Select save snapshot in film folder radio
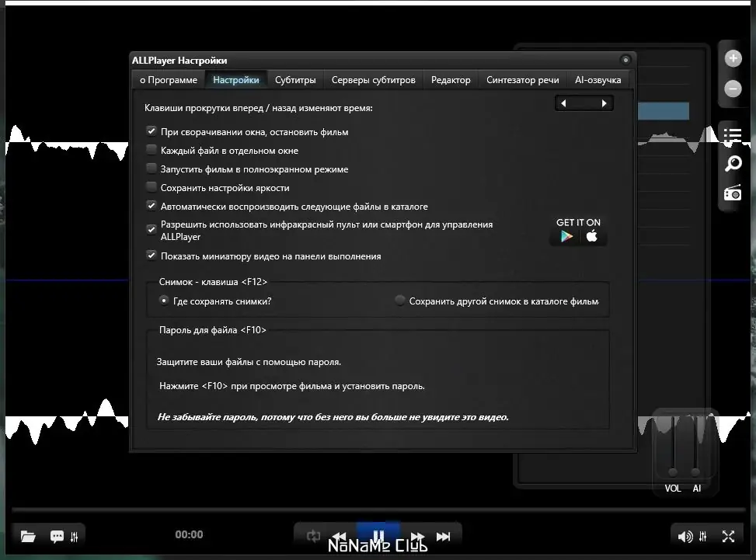756x560 pixels. pos(399,301)
